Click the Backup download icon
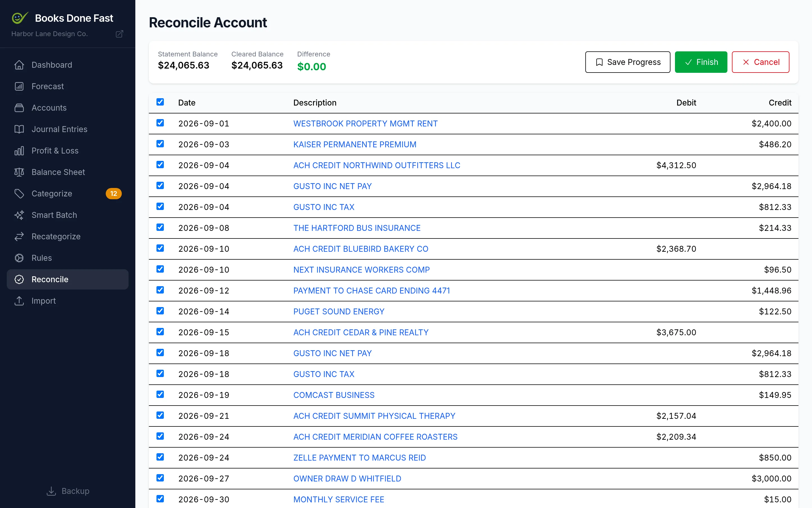Screen dimensions: 812x508 point(51,491)
